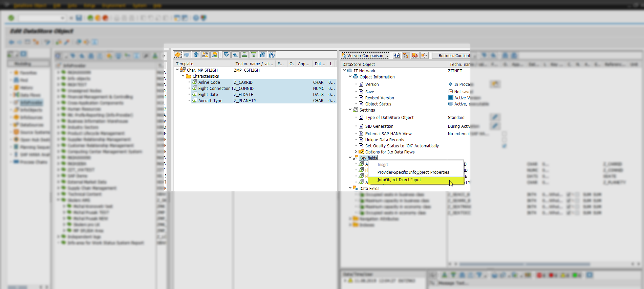The height and width of the screenshot is (289, 644).
Task: Click the Techn. name column header in Template
Action: tap(254, 64)
